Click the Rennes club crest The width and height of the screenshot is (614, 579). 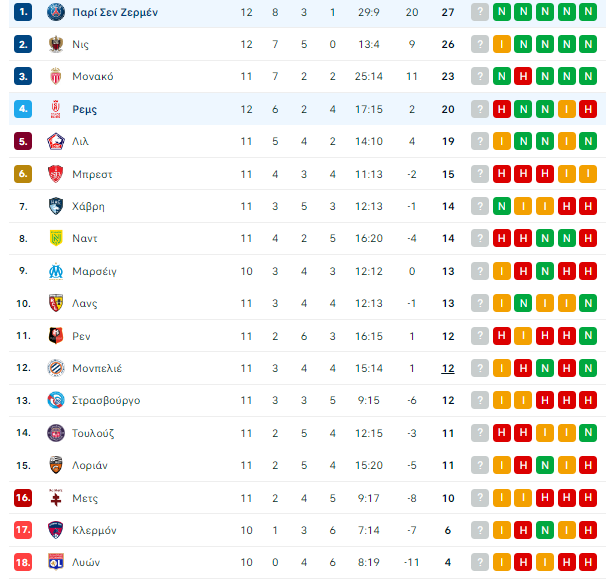click(56, 336)
